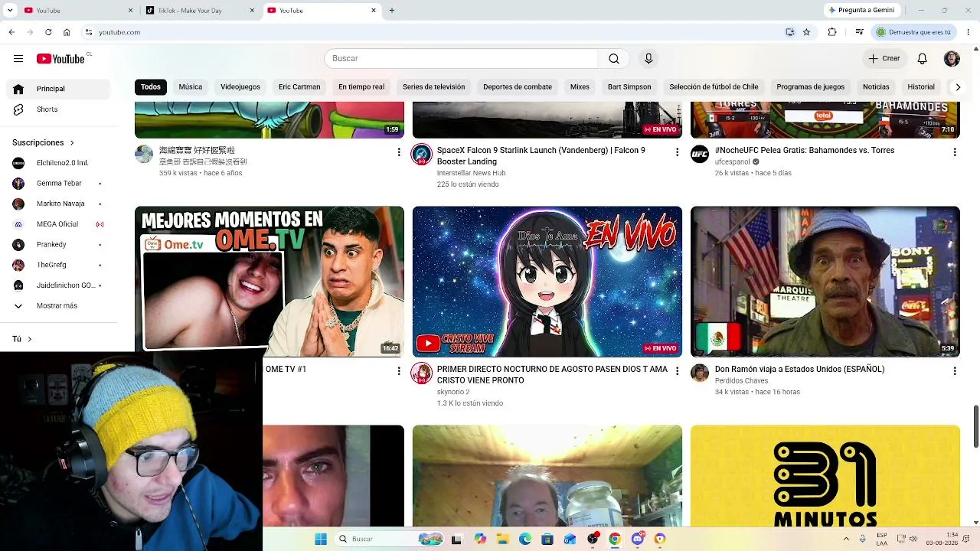980x551 pixels.
Task: Expand Mostrar más subscriptions
Action: click(x=57, y=306)
